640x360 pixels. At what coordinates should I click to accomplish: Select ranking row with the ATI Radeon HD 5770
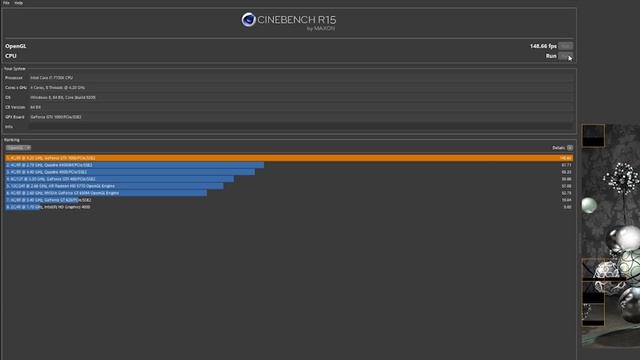coord(114,186)
